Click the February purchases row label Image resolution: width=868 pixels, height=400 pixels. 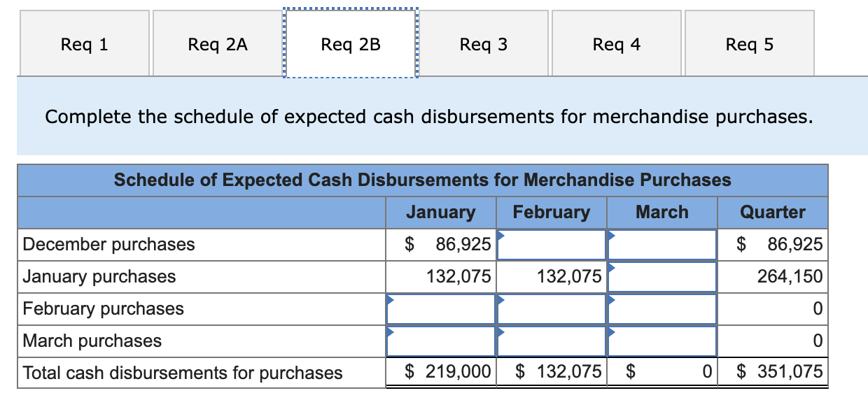(x=104, y=309)
